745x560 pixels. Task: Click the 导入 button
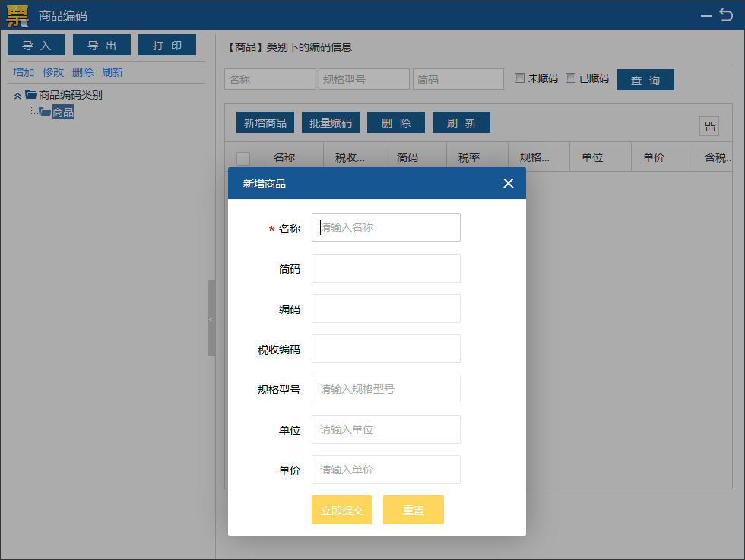point(36,45)
